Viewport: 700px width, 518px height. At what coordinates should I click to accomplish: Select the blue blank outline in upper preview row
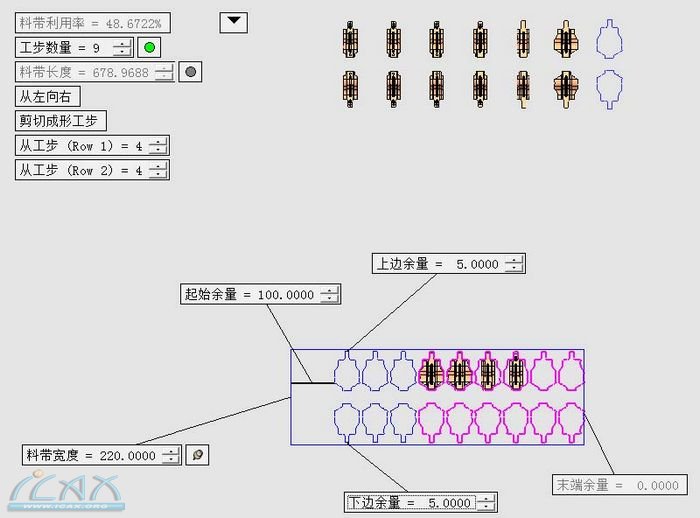609,39
